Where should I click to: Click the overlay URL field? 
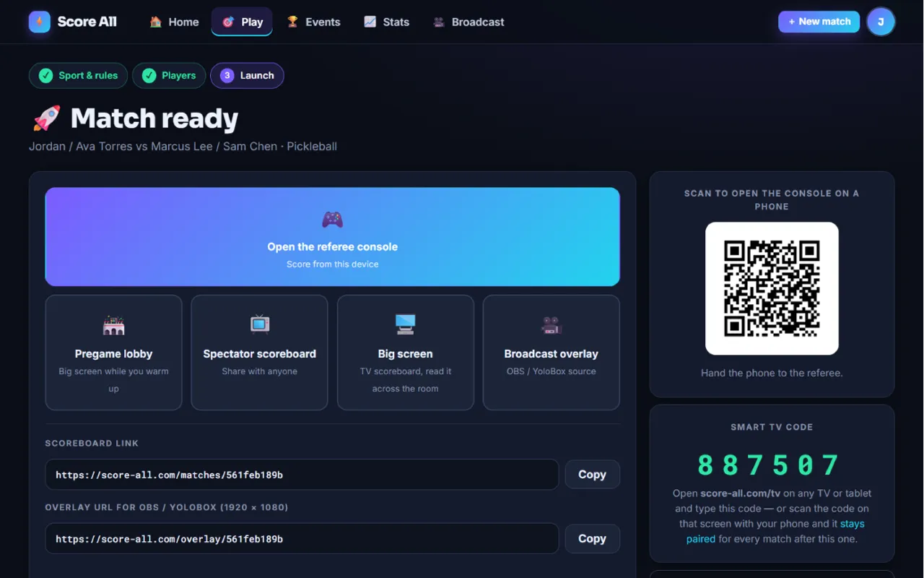pos(302,539)
